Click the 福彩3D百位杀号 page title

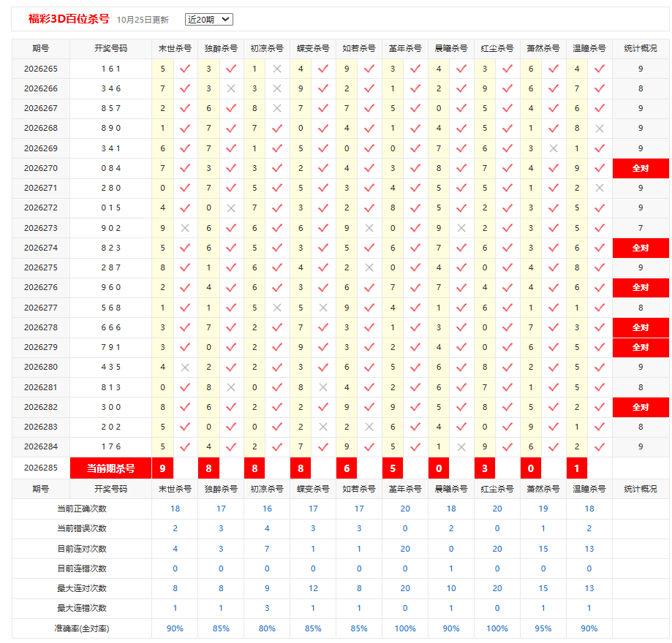(x=69, y=19)
